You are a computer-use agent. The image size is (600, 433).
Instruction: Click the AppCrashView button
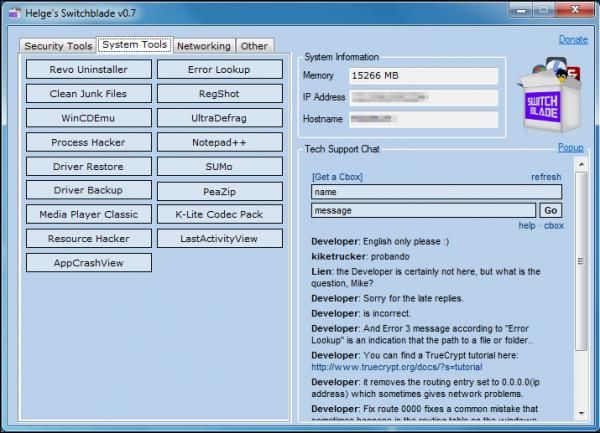89,262
